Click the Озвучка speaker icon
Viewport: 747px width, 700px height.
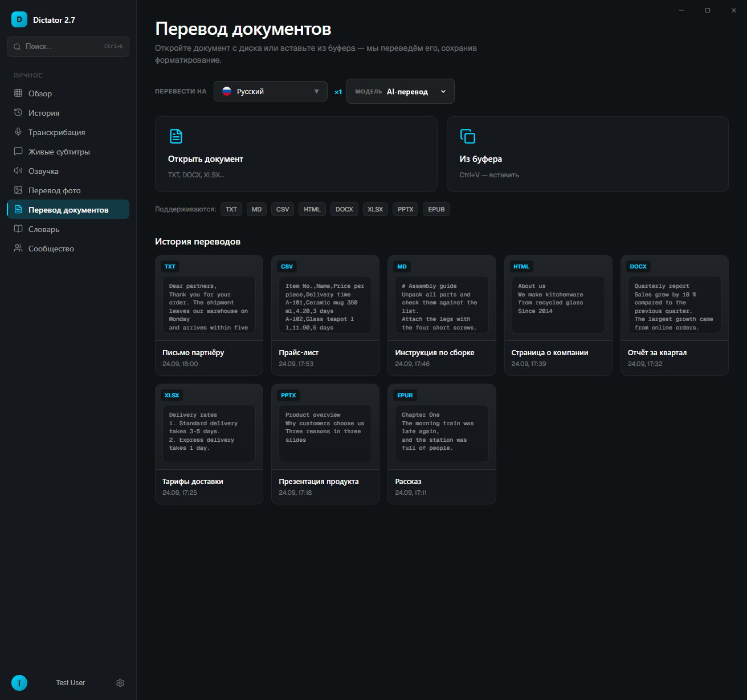[x=18, y=170]
